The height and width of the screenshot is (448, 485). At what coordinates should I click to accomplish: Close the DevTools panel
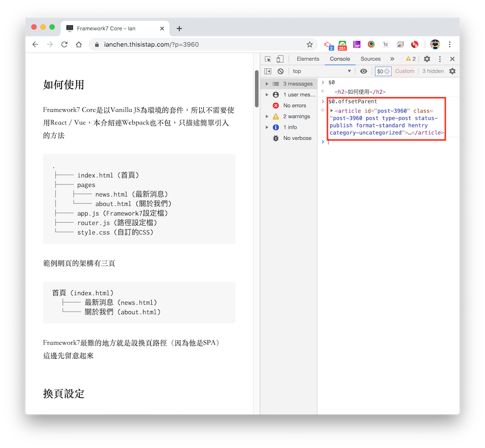point(452,59)
